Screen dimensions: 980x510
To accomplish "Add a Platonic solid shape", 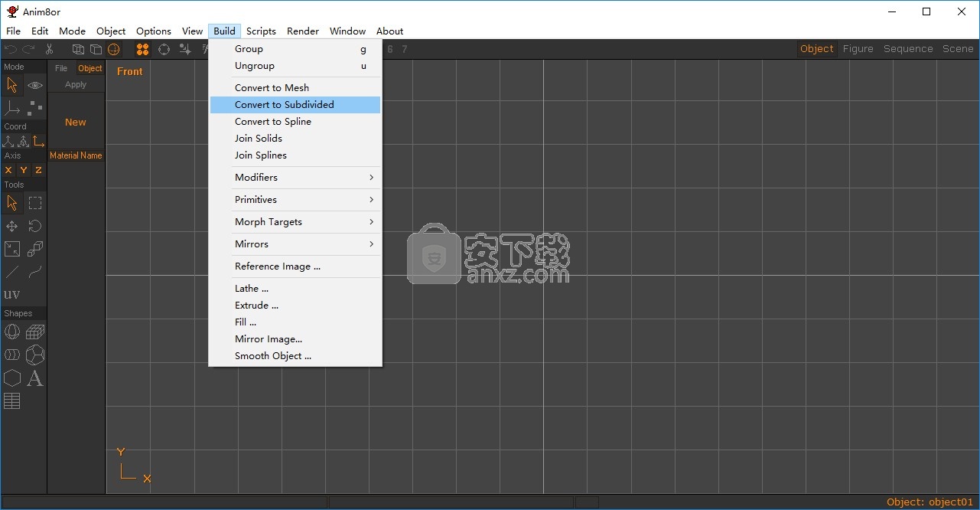I will click(35, 355).
